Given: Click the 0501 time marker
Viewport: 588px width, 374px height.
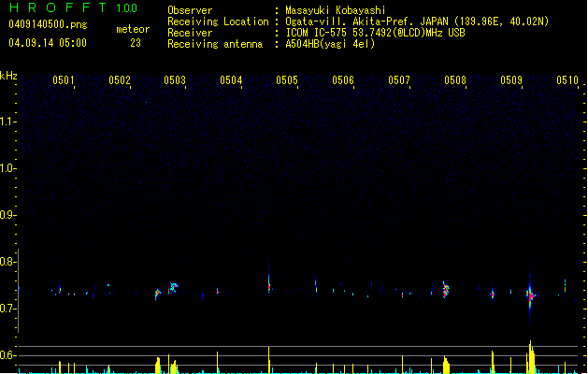Looking at the screenshot, I should click(63, 80).
